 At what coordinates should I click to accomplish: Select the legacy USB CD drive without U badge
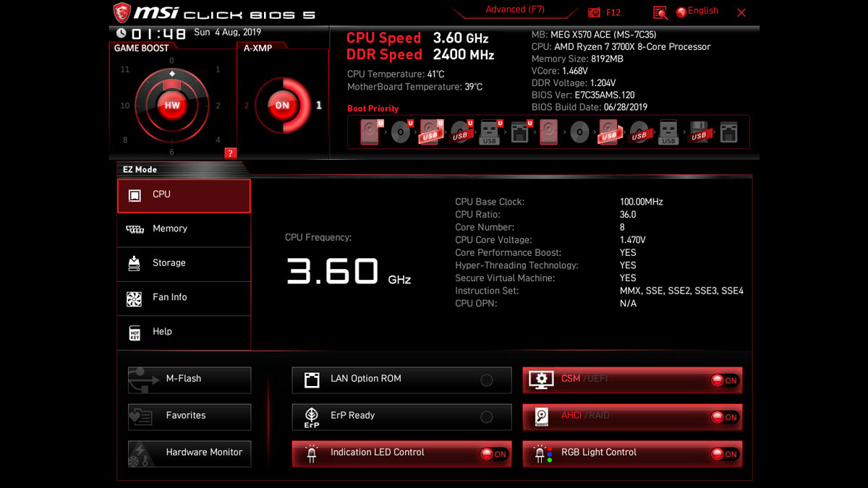(639, 132)
